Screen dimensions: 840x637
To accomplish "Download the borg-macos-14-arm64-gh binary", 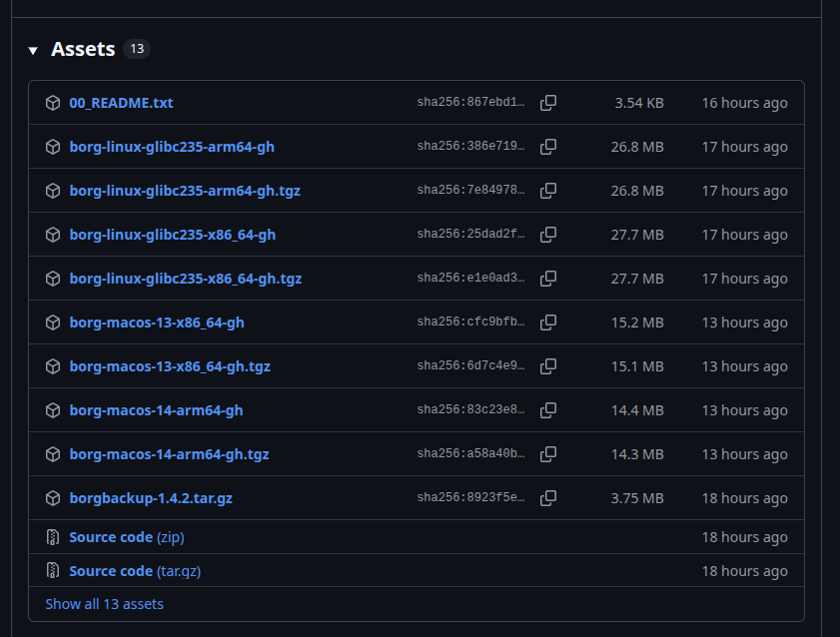I will pyautogui.click(x=156, y=410).
